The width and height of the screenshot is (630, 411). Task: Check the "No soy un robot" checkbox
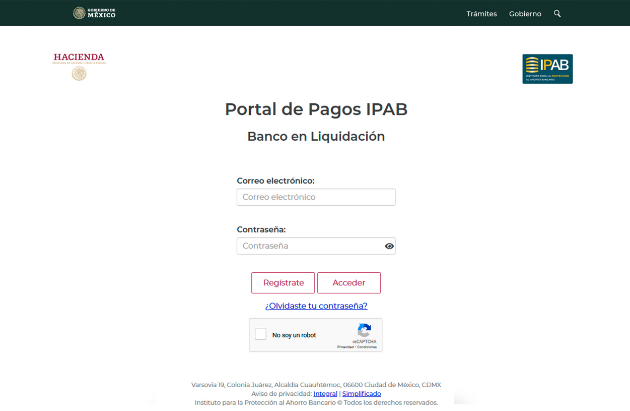coord(261,335)
